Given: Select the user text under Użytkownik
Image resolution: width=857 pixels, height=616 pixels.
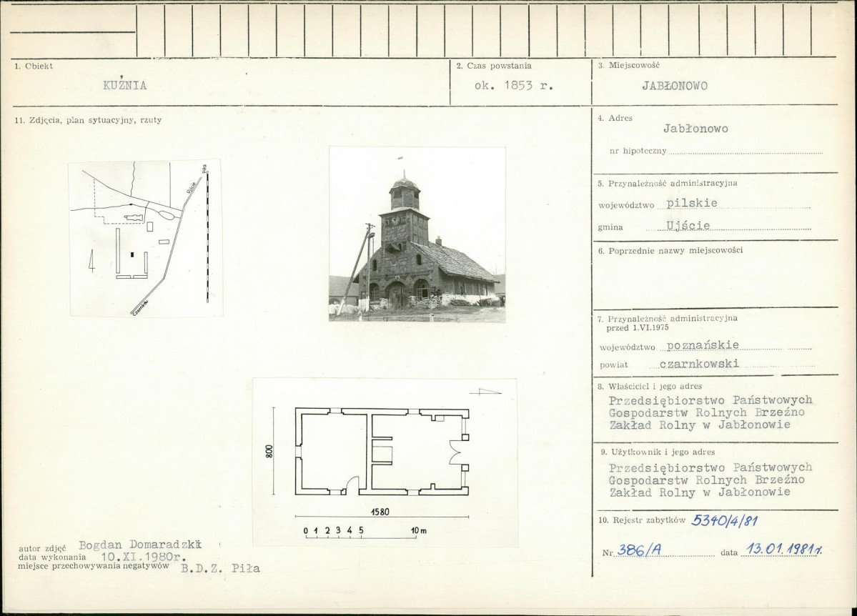Looking at the screenshot, I should click(710, 480).
